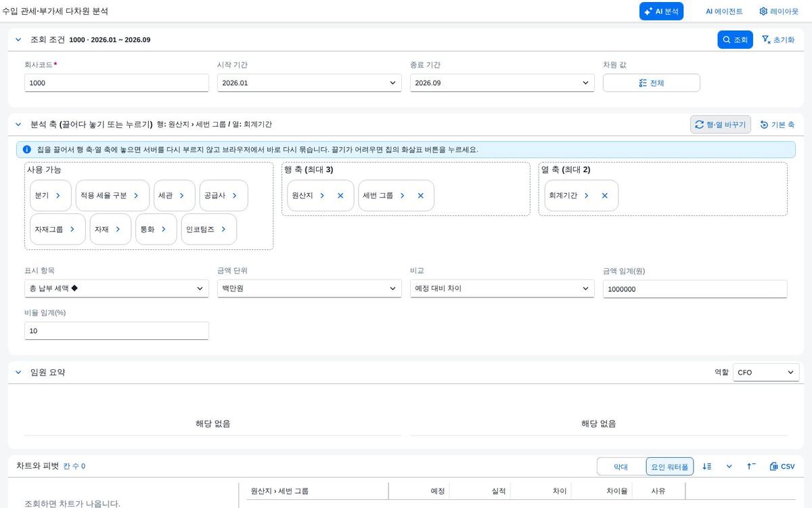Image resolution: width=812 pixels, height=508 pixels.
Task: Collapse the 분석 축 section
Action: pyautogui.click(x=18, y=125)
